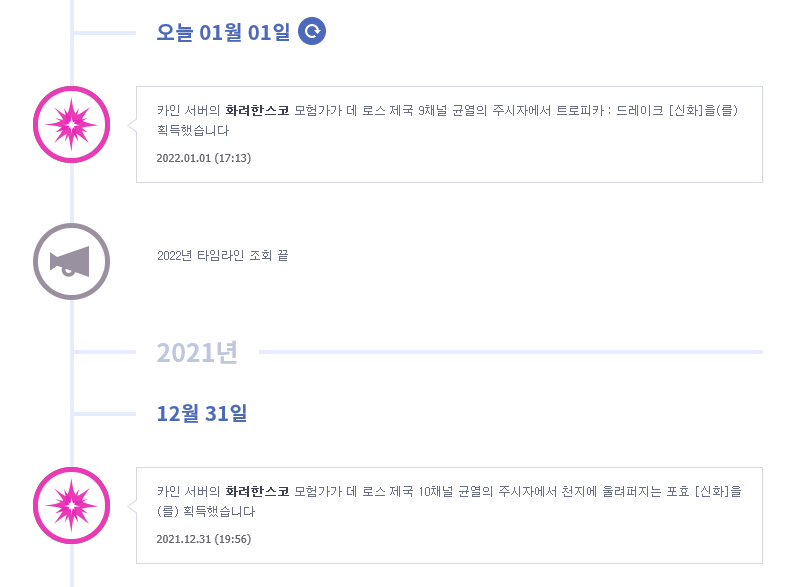Screen dimensions: 792x587
Task: Click the (를) 획득했습니다 text in the 19:56 entry
Action: 206,511
